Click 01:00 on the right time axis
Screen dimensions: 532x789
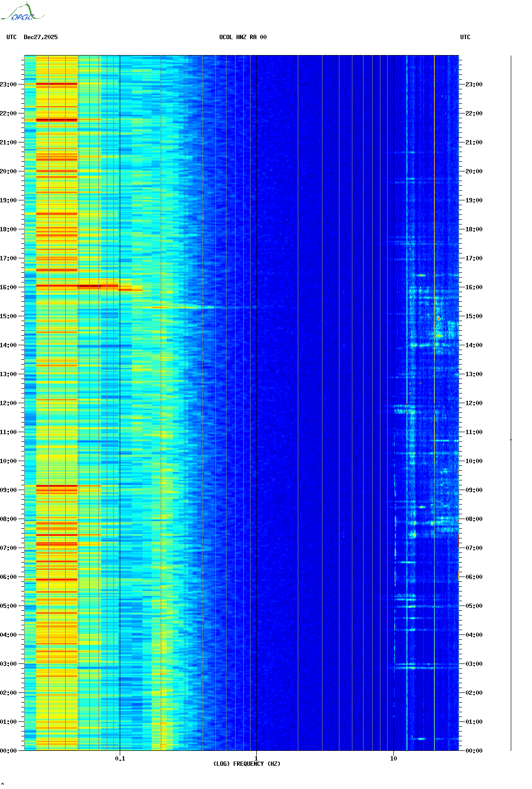click(474, 722)
